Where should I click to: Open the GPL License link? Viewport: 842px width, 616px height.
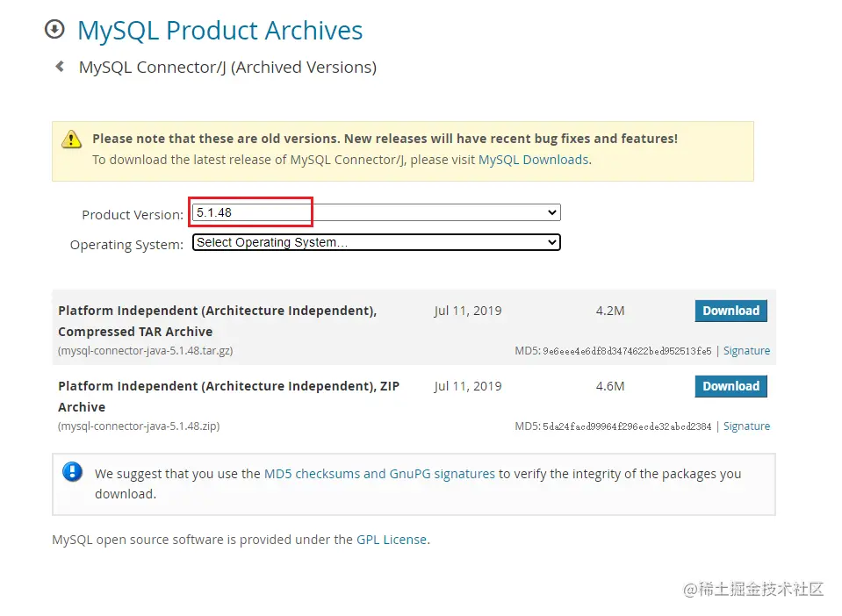pyautogui.click(x=391, y=540)
